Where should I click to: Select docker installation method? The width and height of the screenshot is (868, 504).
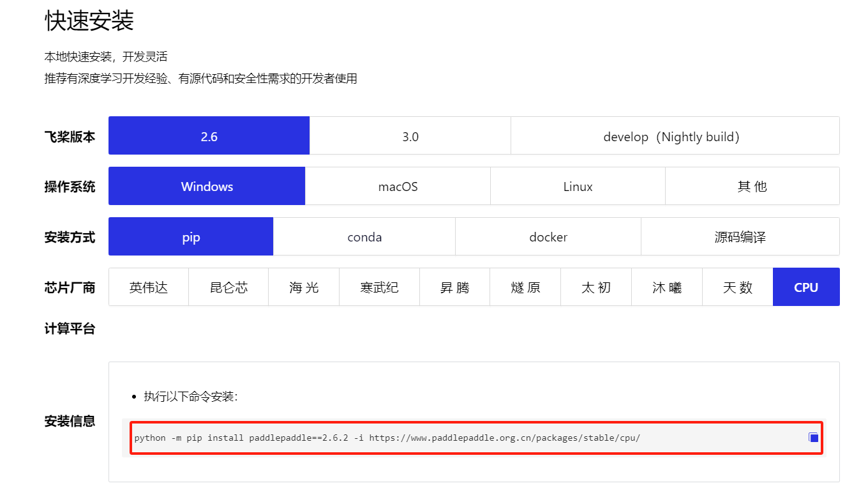click(x=548, y=236)
